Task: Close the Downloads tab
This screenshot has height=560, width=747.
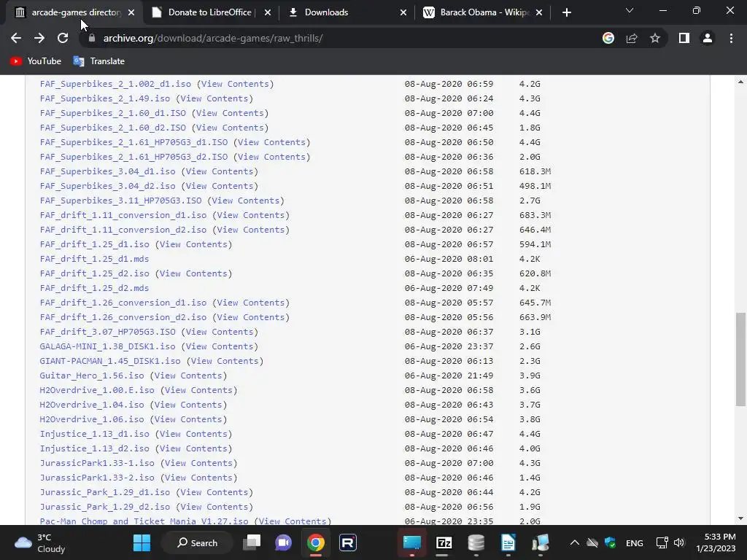Action: click(403, 12)
